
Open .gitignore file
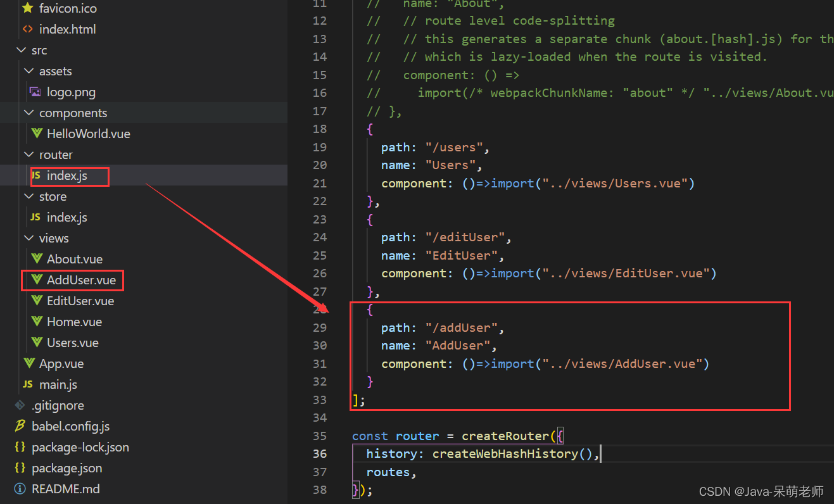point(58,405)
